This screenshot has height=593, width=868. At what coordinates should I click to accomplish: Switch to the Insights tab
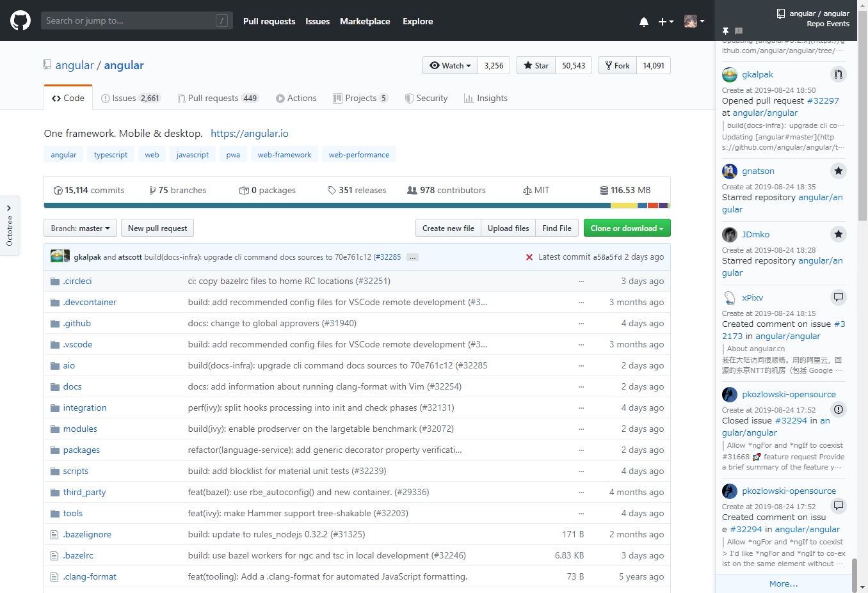coord(486,98)
